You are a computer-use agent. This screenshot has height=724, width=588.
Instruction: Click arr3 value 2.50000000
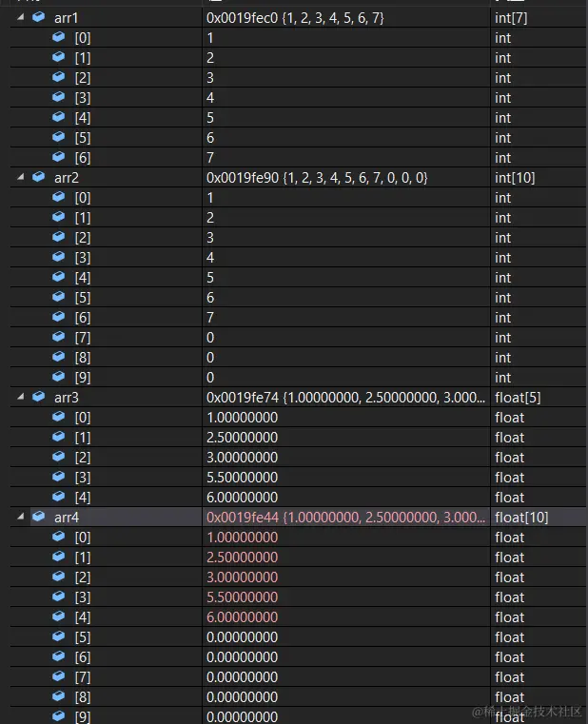[x=242, y=438]
